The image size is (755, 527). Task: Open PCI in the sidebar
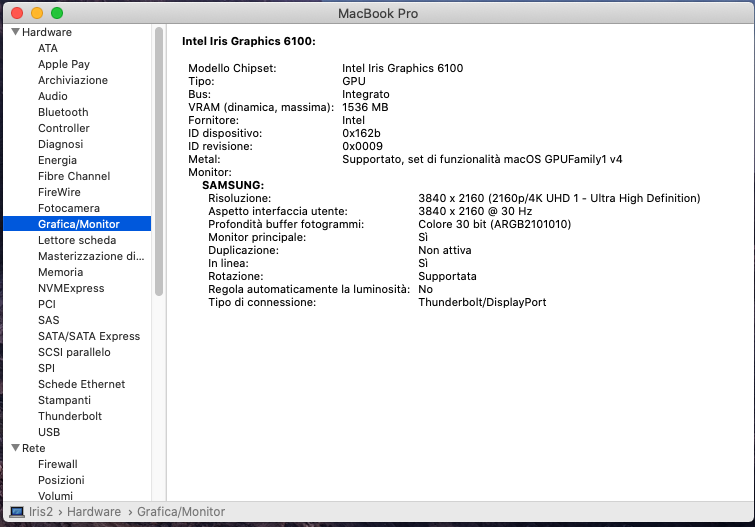[x=47, y=304]
